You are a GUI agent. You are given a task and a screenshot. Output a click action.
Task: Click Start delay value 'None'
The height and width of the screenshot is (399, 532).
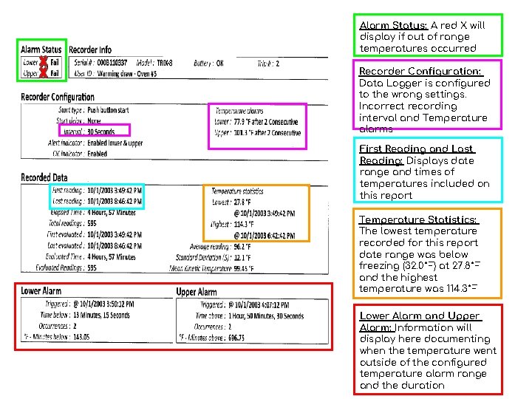pos(94,121)
